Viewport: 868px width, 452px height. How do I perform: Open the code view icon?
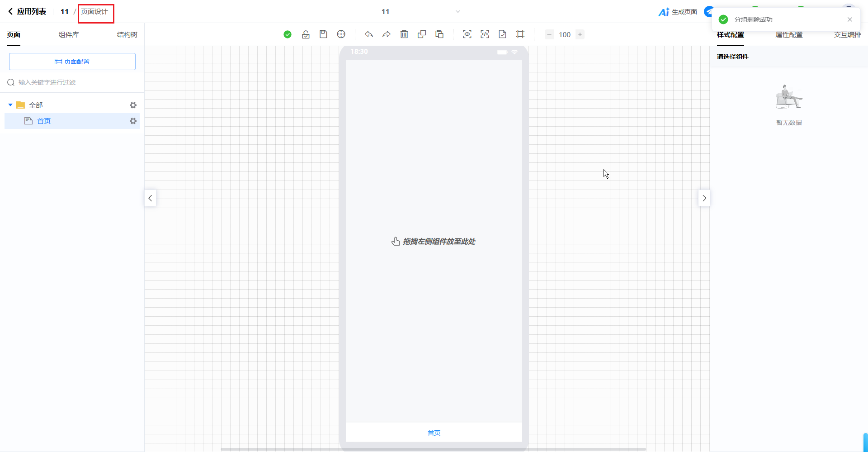485,34
